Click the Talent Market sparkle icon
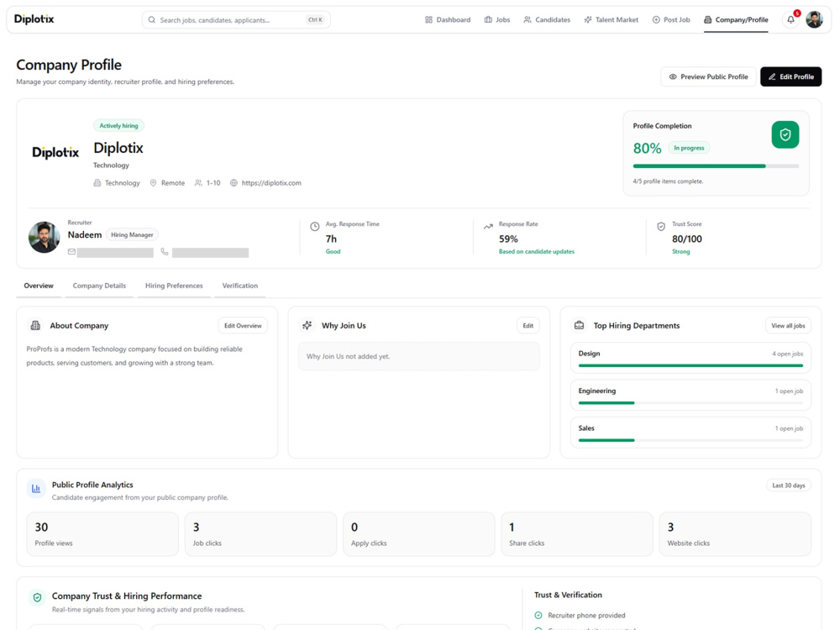Viewport: 840px width, 630px height. coord(588,20)
